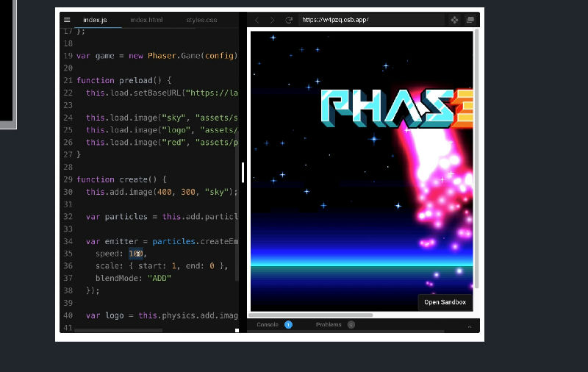The image size is (588, 372).
Task: Click the CodeSandbox four-squares icon beside the URL
Action: point(454,20)
